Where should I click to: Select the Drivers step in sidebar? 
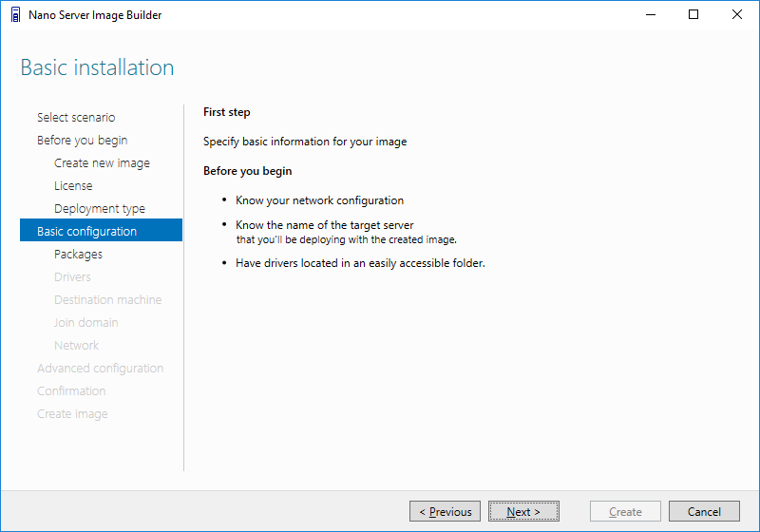coord(72,276)
